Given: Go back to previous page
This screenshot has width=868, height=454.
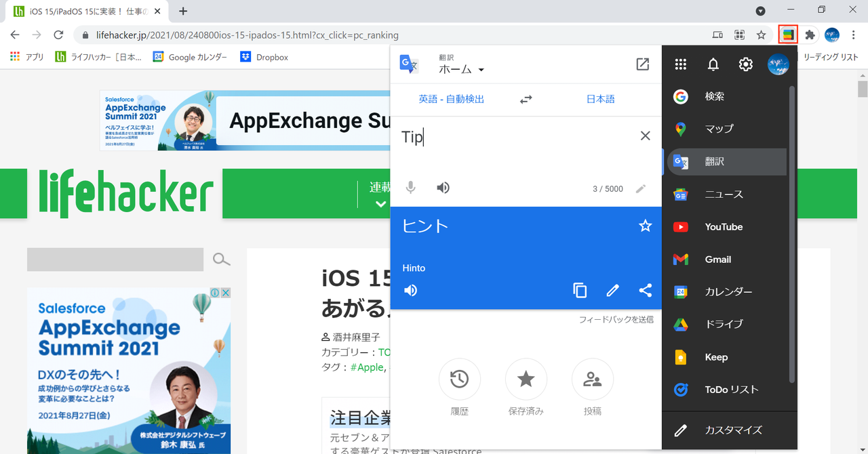Looking at the screenshot, I should click(x=15, y=35).
